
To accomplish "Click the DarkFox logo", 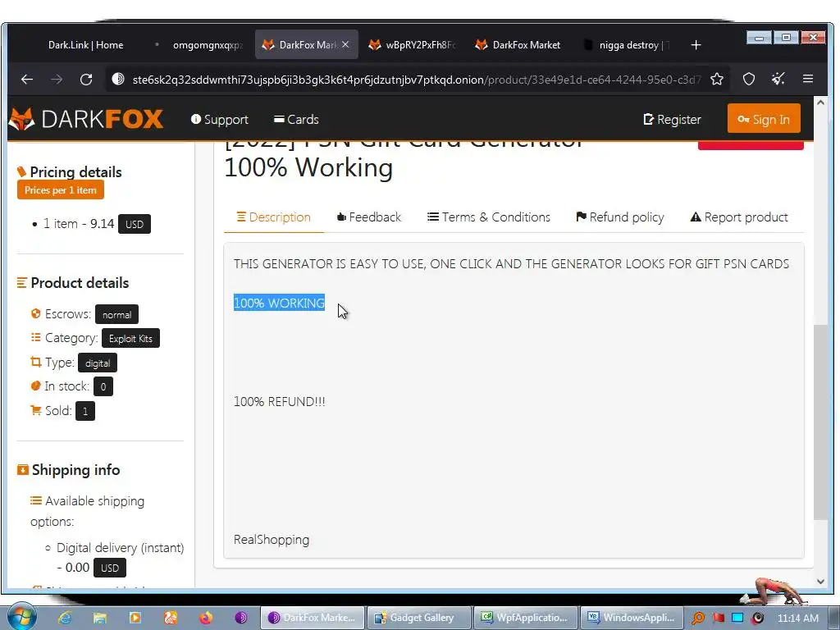I will (x=85, y=119).
